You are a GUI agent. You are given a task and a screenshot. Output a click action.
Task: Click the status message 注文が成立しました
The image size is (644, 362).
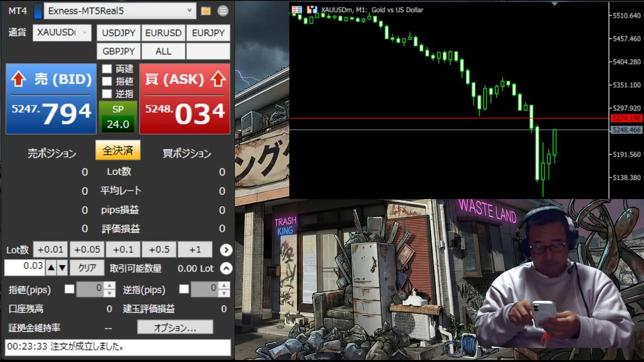pos(118,347)
